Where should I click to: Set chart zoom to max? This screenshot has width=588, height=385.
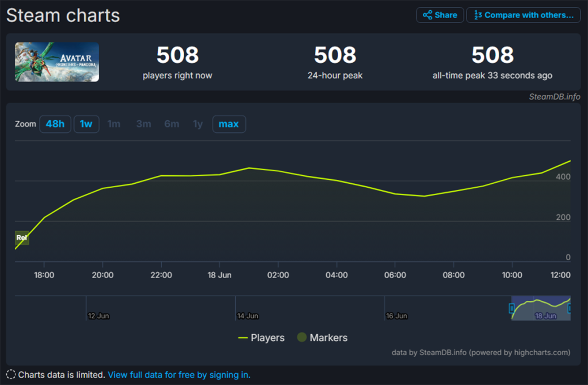pos(229,124)
